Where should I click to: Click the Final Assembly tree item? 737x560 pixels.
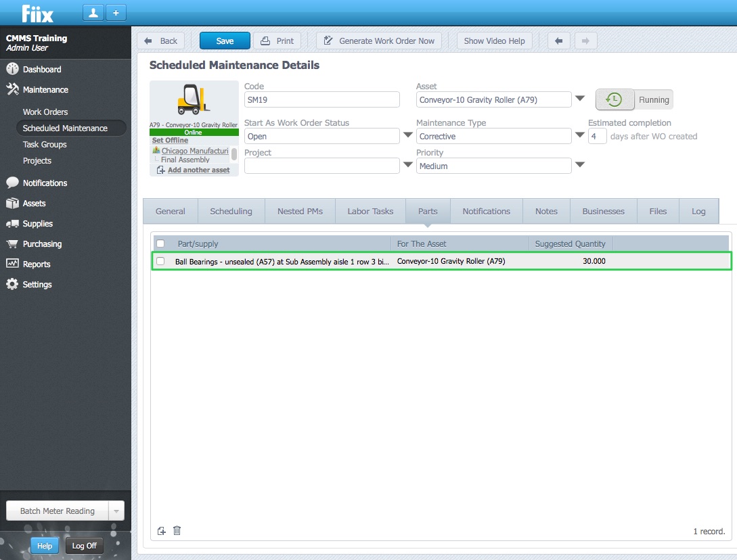pyautogui.click(x=185, y=160)
